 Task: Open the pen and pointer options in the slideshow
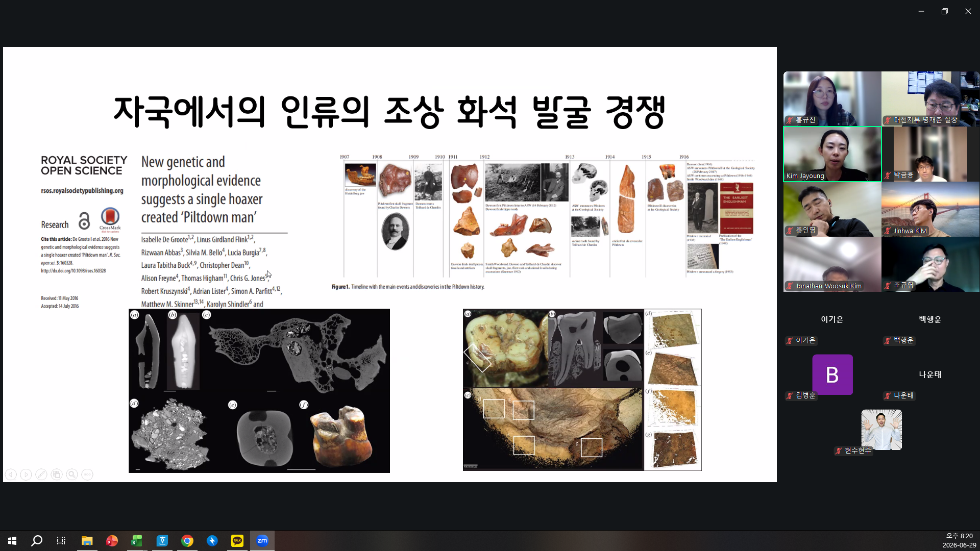tap(41, 474)
